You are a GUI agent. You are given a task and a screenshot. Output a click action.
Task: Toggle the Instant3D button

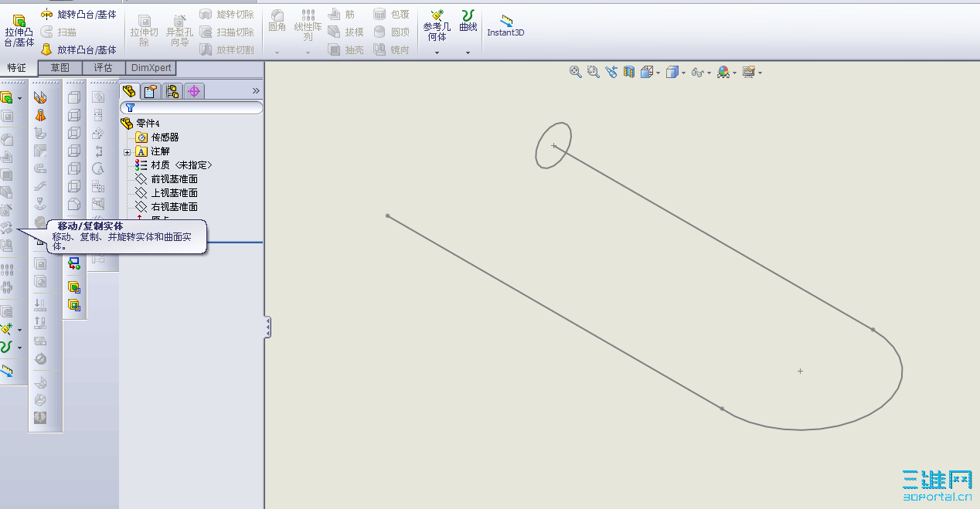tap(505, 25)
